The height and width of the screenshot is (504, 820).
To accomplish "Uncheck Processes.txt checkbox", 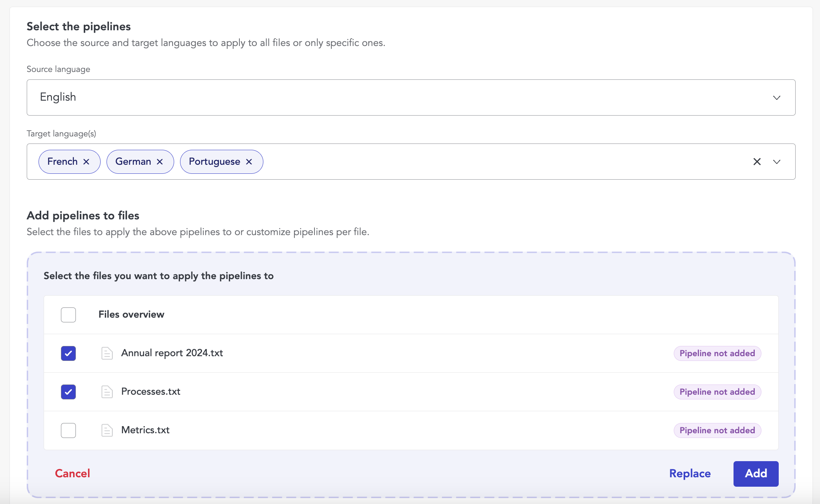I will pyautogui.click(x=68, y=392).
